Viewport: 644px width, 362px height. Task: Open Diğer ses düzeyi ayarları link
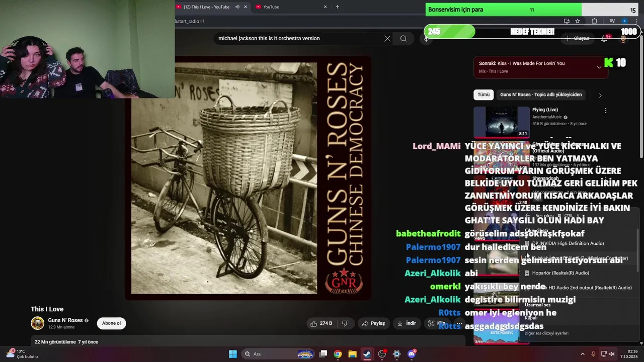[x=546, y=333]
